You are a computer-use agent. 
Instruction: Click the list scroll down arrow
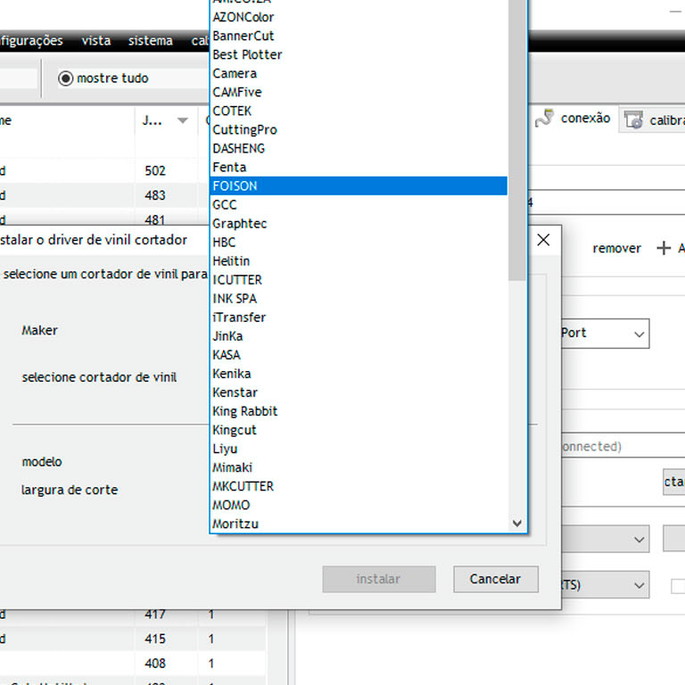(x=517, y=523)
